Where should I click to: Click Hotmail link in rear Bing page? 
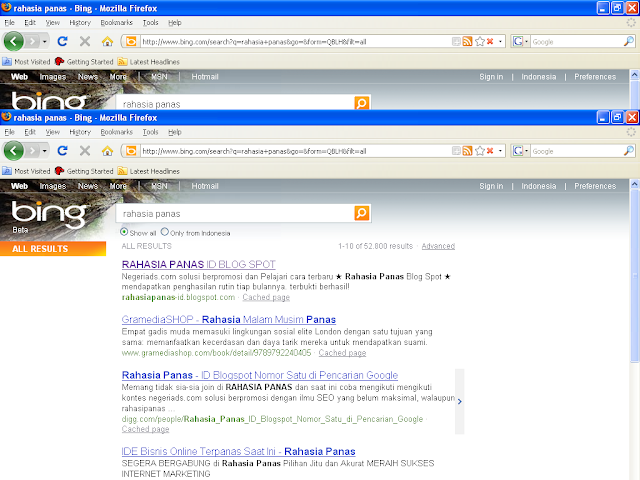click(x=205, y=77)
